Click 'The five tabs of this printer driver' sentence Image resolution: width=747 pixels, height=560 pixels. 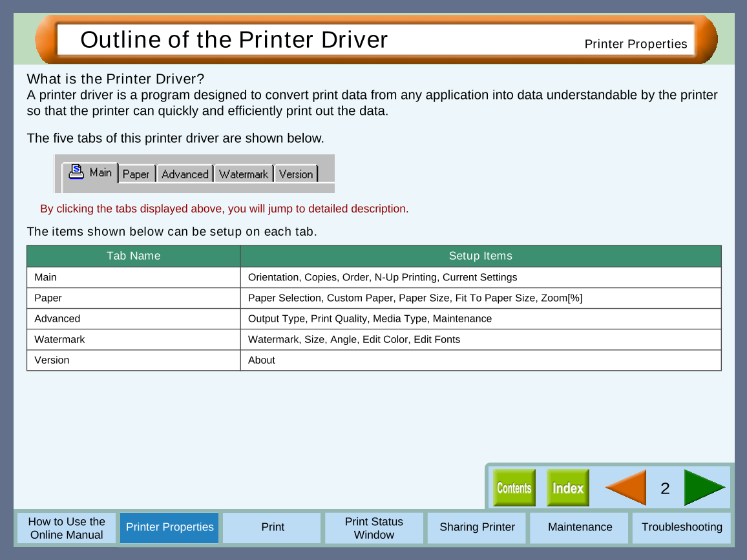(x=175, y=138)
